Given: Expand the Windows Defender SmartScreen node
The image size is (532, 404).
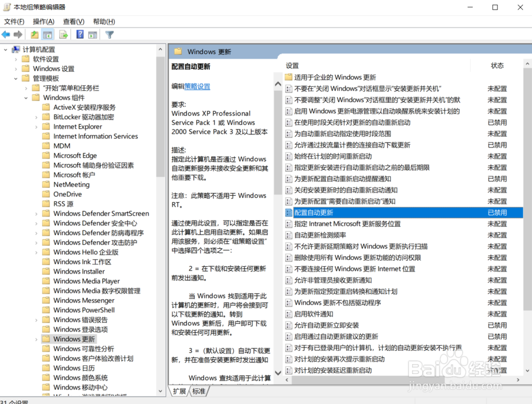Looking at the screenshot, I should click(x=36, y=213).
